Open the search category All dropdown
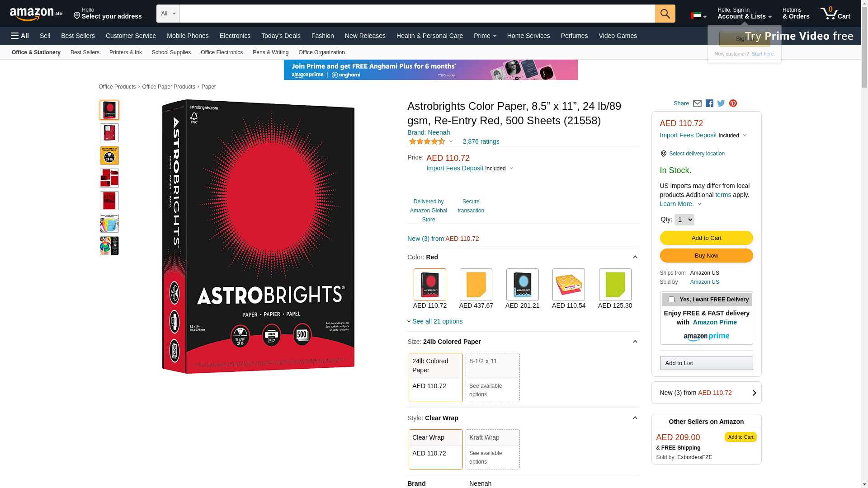The height and width of the screenshot is (488, 868). coord(168,14)
